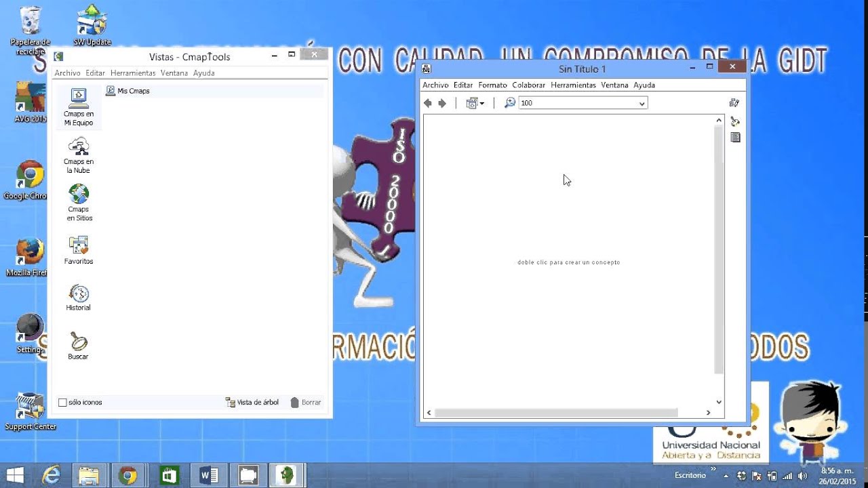The image size is (868, 488).
Task: Open the list view side icon
Action: pyautogui.click(x=735, y=138)
